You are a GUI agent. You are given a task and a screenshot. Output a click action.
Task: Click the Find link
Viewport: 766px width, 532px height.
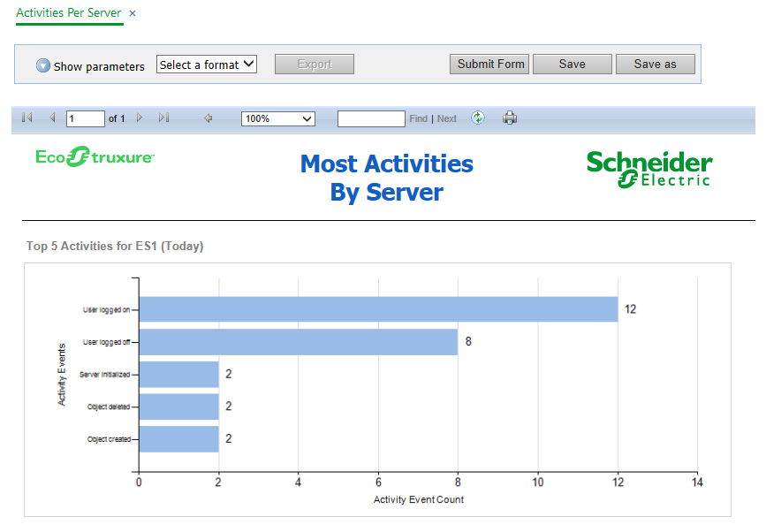click(418, 118)
